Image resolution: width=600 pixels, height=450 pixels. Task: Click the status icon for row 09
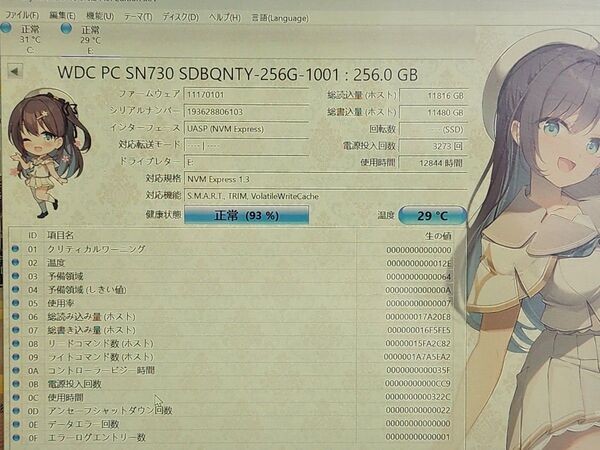(15, 357)
